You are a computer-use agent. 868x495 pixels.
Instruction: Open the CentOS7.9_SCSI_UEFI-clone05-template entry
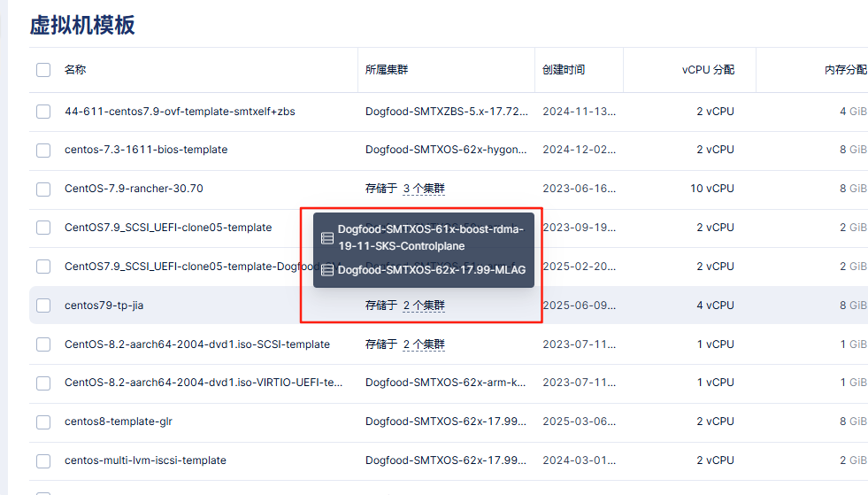point(168,228)
